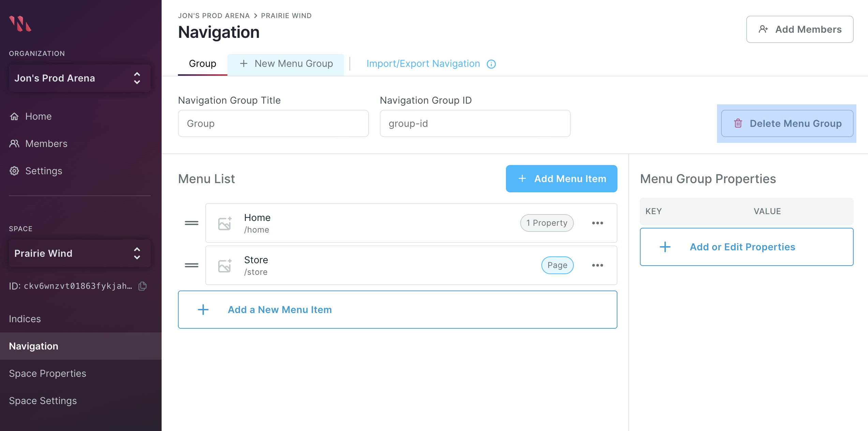868x431 pixels.
Task: Click the Delete Menu Group button
Action: [x=787, y=123]
